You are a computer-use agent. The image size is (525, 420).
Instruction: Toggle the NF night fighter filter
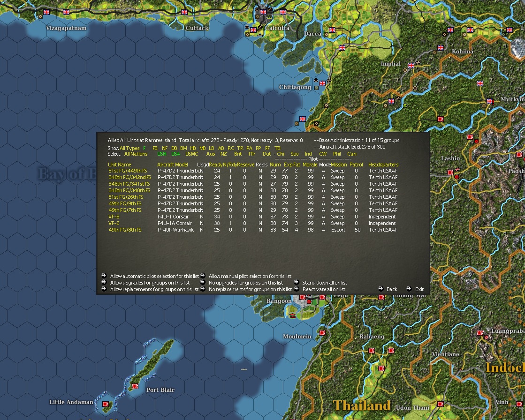[164, 148]
